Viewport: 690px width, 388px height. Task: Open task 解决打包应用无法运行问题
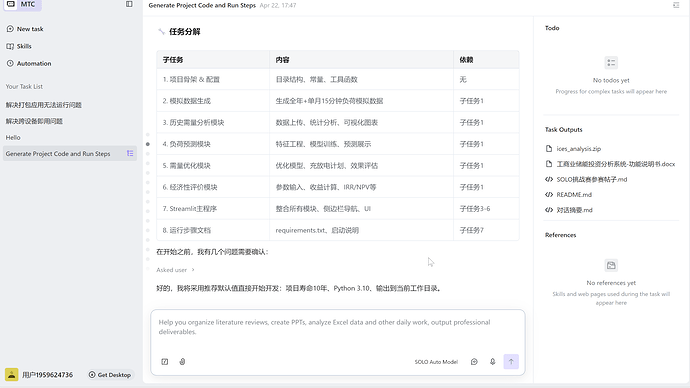(x=44, y=105)
